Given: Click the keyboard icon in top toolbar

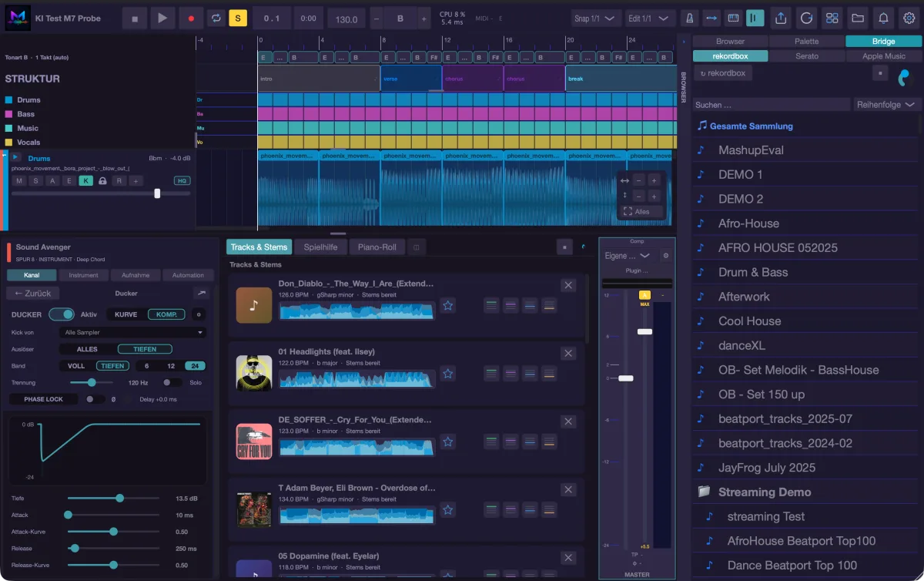Looking at the screenshot, I should click(x=733, y=18).
